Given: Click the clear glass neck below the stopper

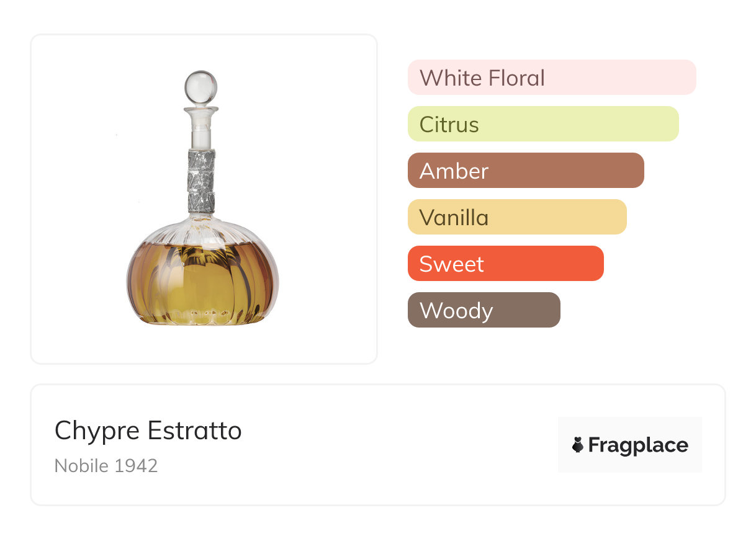Looking at the screenshot, I should 201,131.
